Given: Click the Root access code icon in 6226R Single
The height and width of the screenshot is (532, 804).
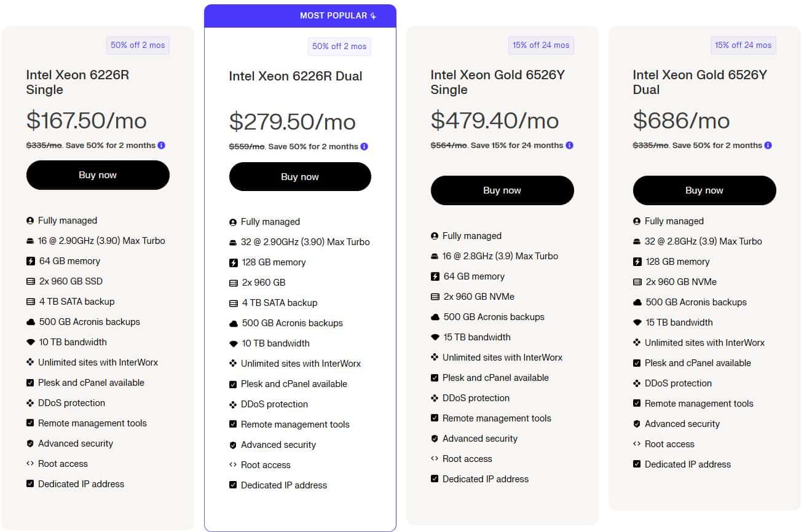Looking at the screenshot, I should 30,464.
